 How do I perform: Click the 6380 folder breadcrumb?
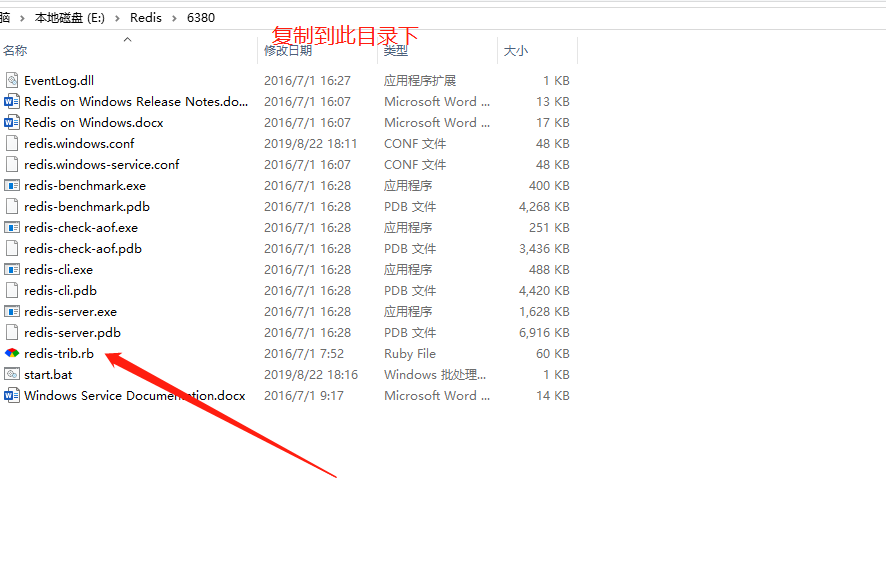click(201, 18)
